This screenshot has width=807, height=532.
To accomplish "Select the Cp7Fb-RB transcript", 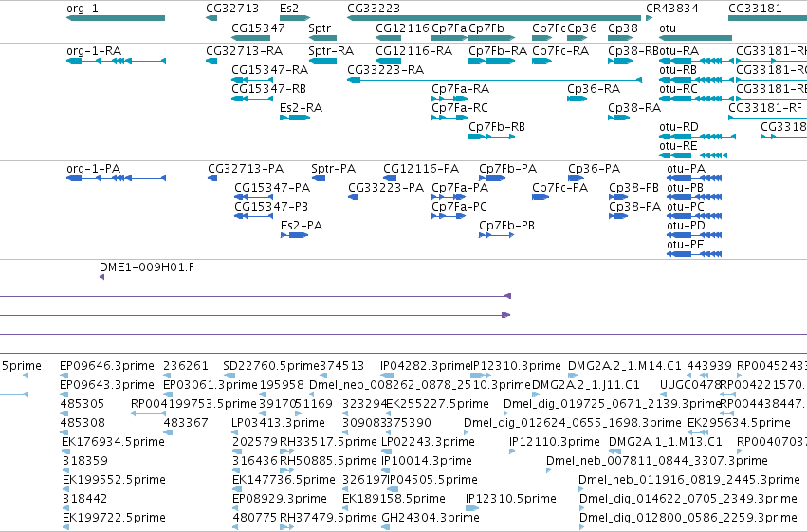I will [x=491, y=137].
